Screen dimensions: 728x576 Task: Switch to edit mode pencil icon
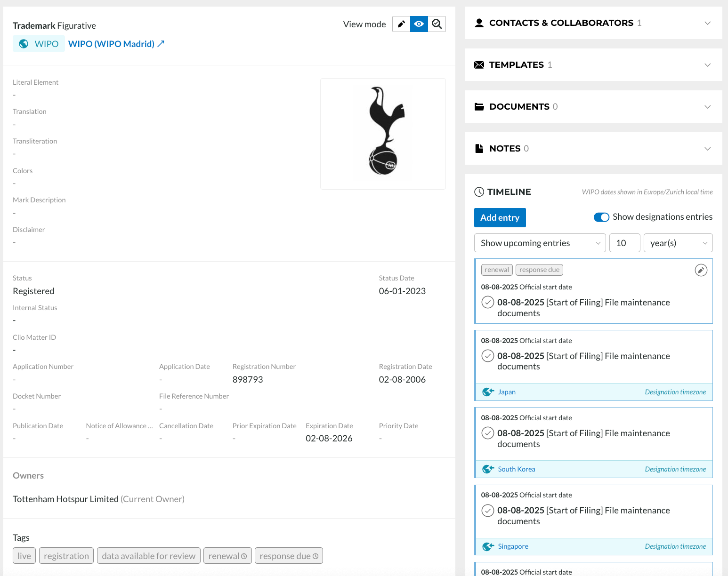[x=401, y=24]
